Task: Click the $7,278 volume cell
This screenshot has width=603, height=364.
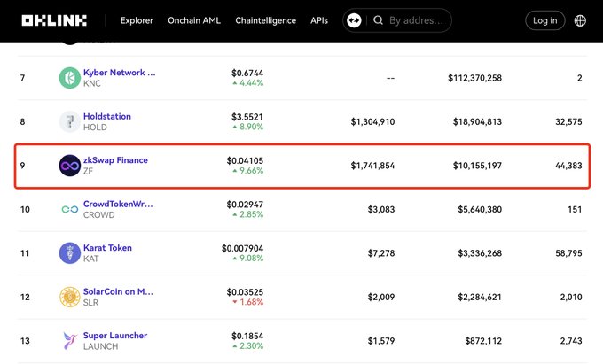Action: pos(381,253)
